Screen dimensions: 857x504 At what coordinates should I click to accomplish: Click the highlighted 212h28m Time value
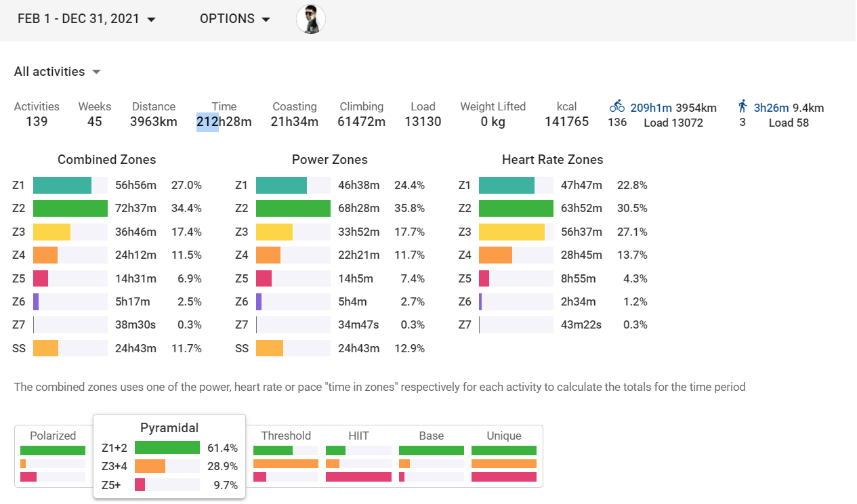click(x=224, y=122)
